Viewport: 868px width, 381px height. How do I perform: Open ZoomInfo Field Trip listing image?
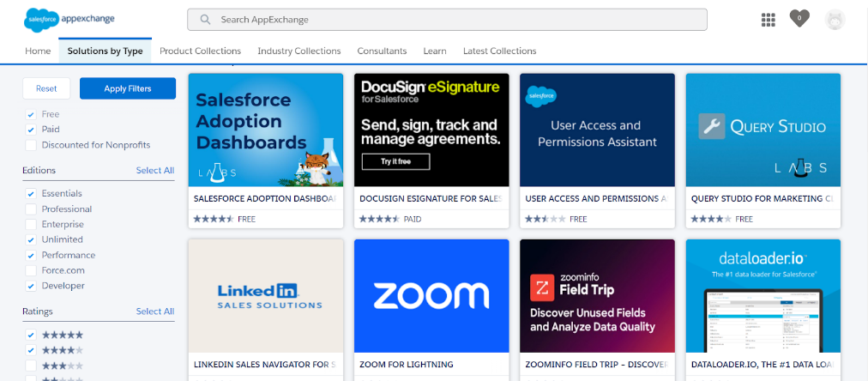point(597,296)
